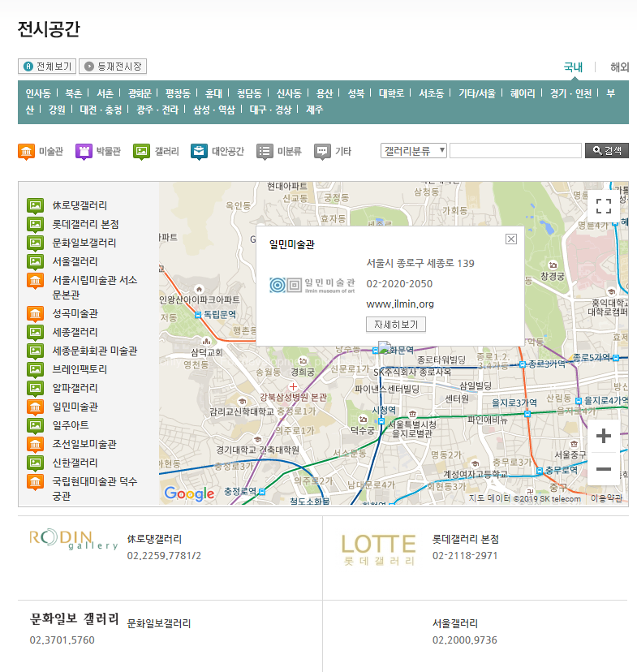The height and width of the screenshot is (672, 637).
Task: Click the gallery icon beside 세종갤러리
Action: (35, 333)
